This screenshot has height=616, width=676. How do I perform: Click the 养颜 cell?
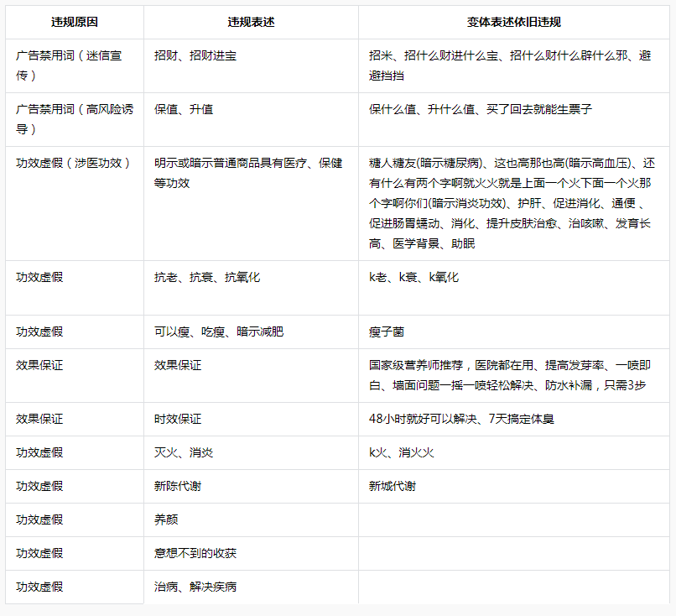tap(251, 519)
